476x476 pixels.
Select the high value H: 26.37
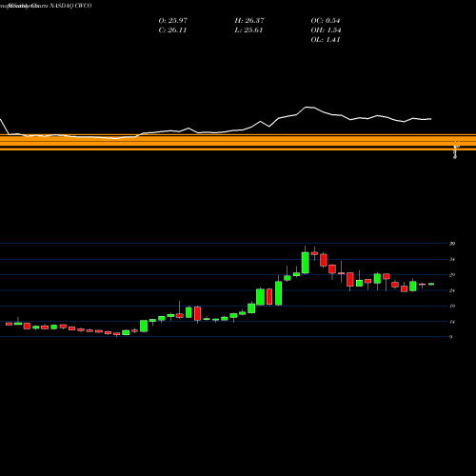(249, 20)
